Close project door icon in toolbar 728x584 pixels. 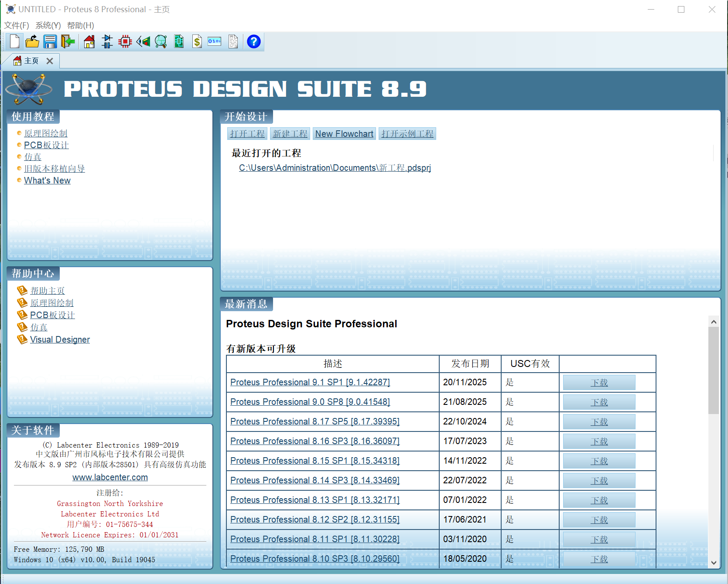(x=68, y=41)
